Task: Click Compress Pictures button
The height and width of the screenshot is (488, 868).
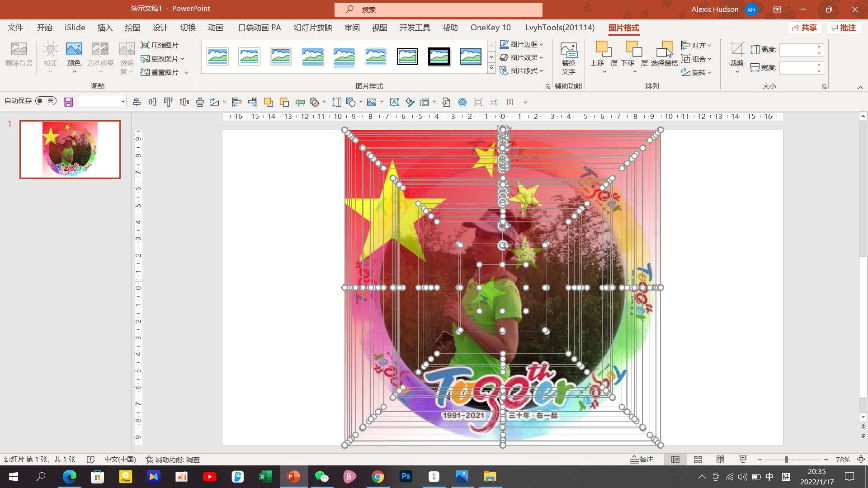Action: click(160, 45)
